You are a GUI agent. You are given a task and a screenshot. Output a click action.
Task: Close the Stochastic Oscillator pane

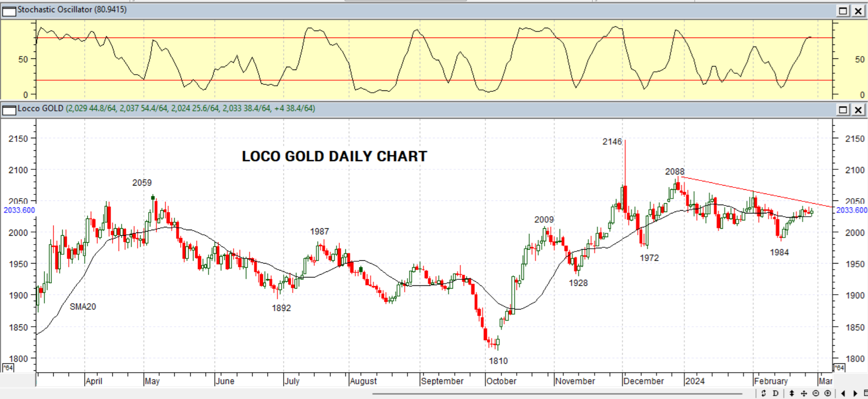pos(858,11)
